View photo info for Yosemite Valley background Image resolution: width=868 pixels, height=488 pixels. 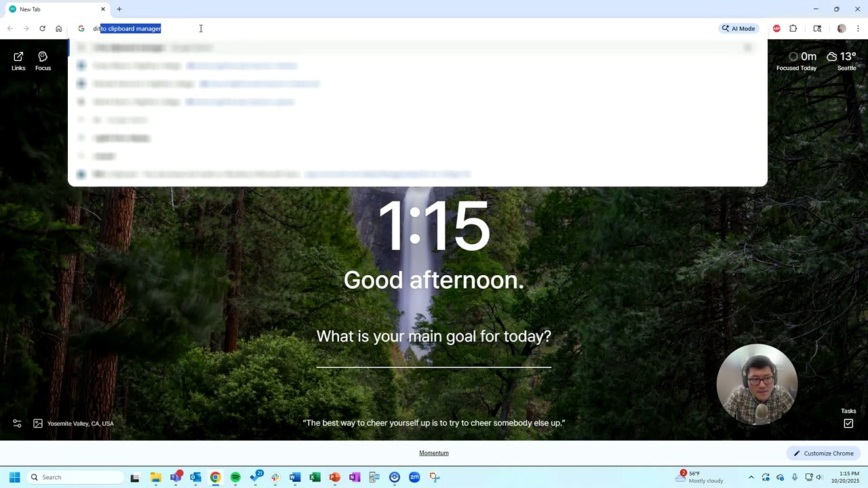click(x=38, y=423)
